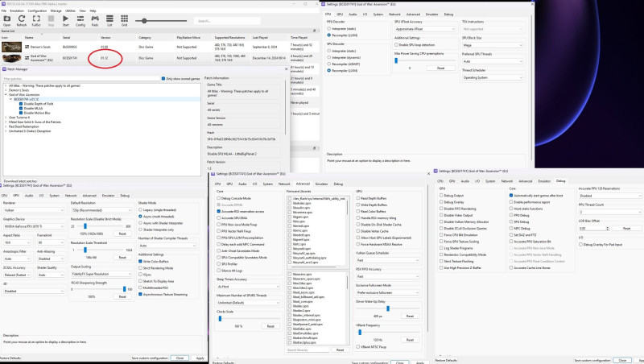Open the Emulation menu
The height and width of the screenshot is (364, 644).
point(17,10)
